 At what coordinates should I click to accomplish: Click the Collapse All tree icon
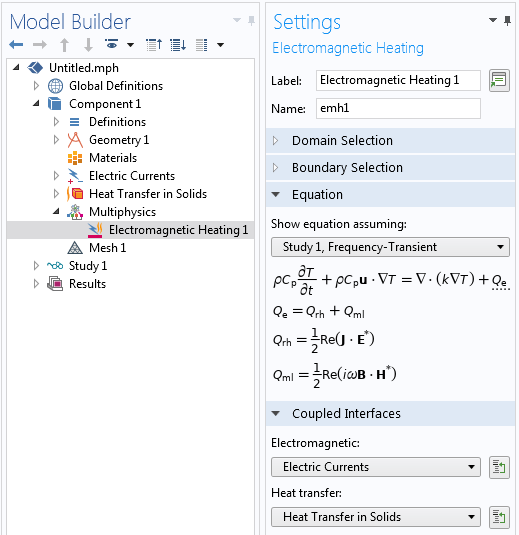click(154, 45)
